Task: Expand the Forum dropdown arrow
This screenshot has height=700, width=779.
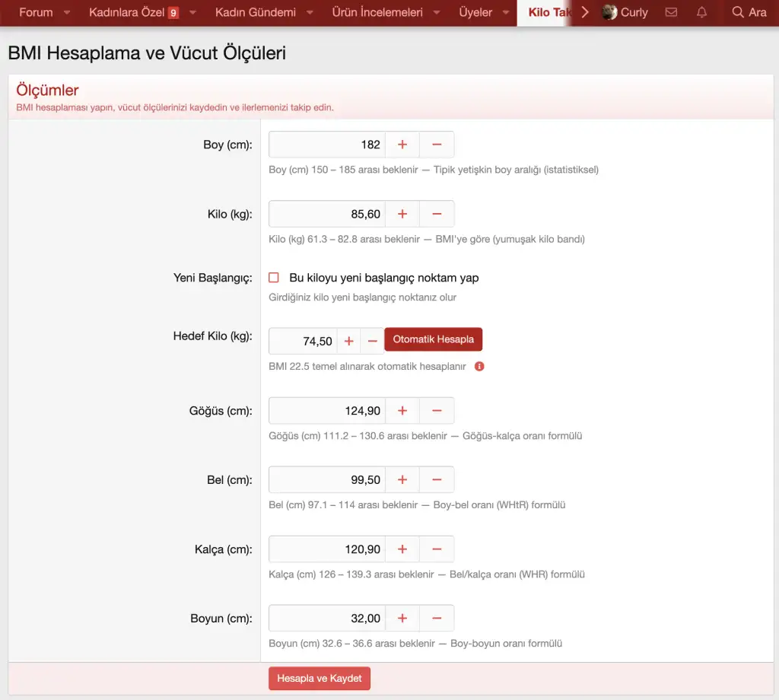Action: pos(67,13)
